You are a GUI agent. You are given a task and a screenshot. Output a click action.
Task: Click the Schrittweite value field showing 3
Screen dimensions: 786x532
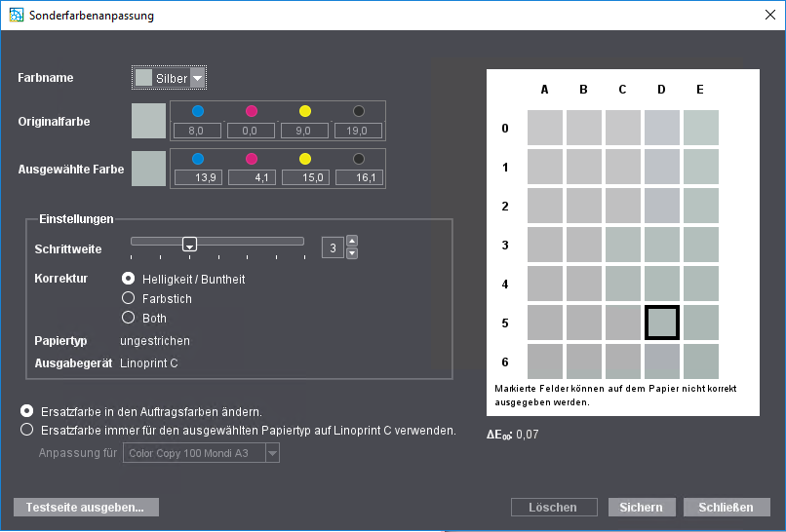(x=333, y=247)
